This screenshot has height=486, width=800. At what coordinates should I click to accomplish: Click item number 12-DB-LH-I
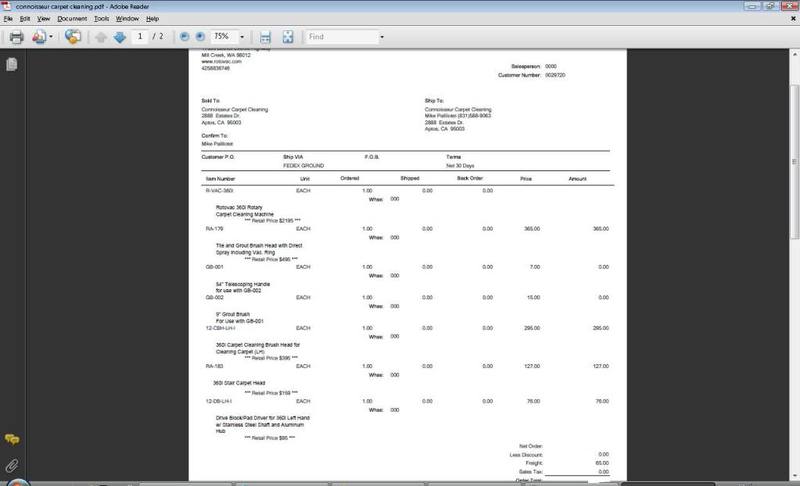click(x=219, y=401)
